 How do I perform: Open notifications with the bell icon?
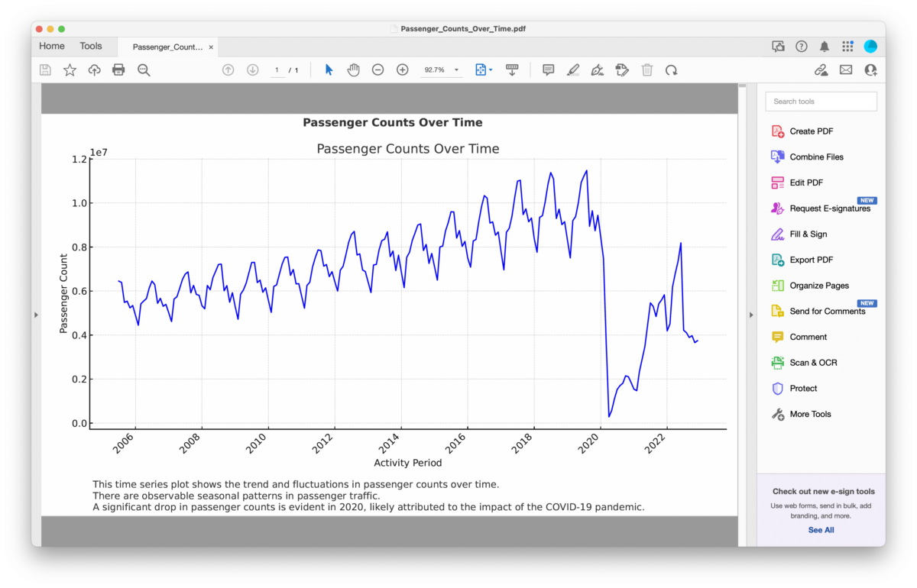[825, 46]
